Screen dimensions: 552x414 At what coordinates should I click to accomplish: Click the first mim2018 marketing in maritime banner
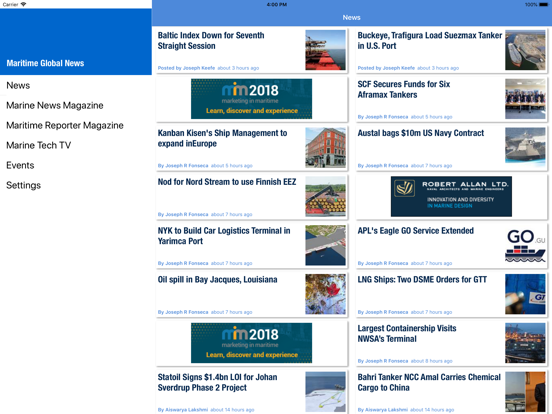pyautogui.click(x=251, y=99)
